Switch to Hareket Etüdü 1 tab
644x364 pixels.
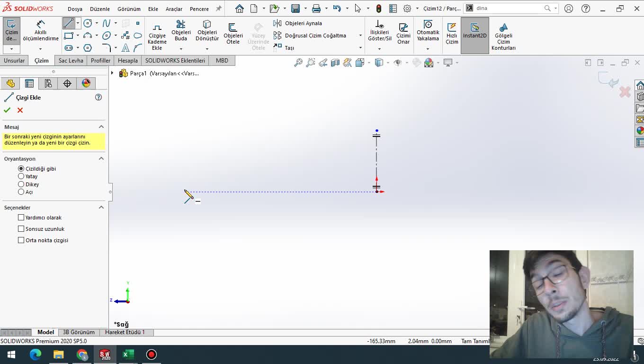coord(125,332)
